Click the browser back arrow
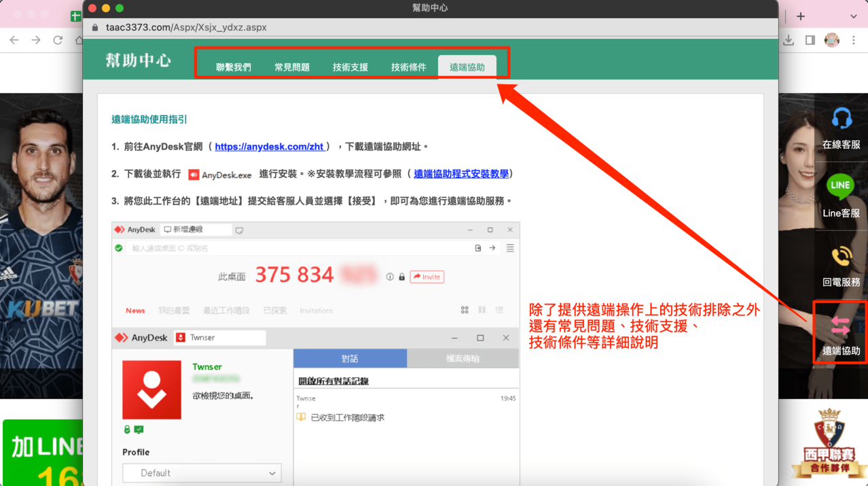This screenshot has height=486, width=868. [x=14, y=41]
